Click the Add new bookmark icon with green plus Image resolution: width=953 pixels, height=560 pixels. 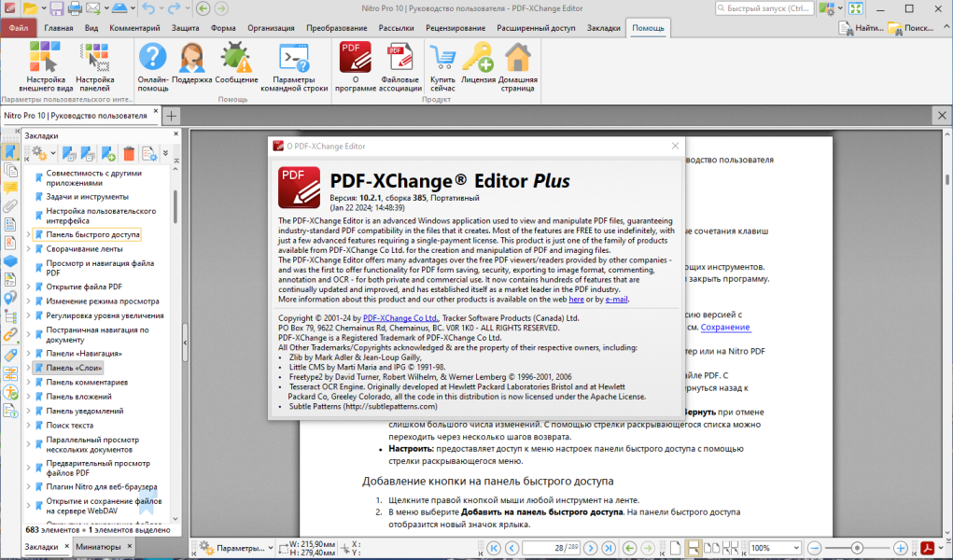tap(108, 154)
